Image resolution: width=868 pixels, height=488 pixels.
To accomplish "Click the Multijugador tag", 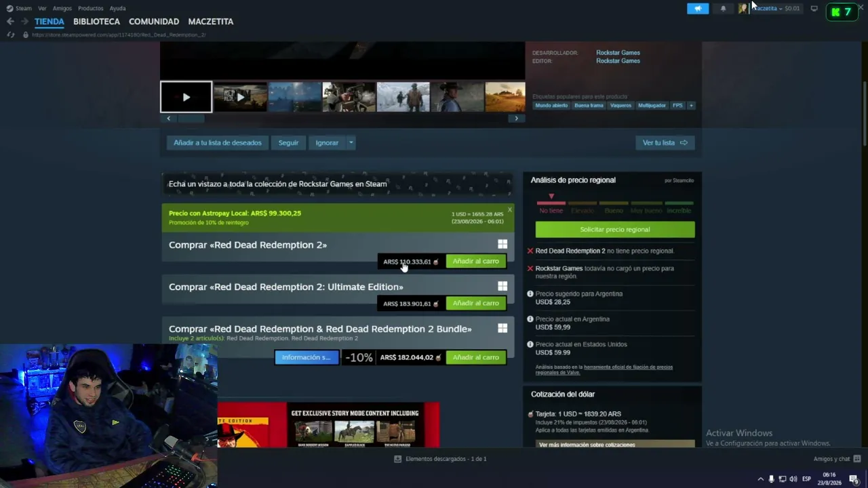I will 652,106.
